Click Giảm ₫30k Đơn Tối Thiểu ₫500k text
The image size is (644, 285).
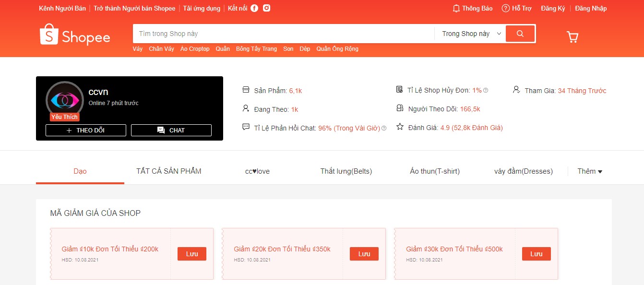coord(454,249)
